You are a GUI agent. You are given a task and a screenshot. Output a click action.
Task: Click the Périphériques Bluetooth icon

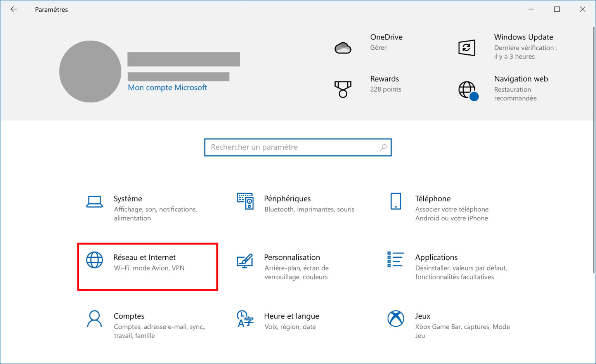pyautogui.click(x=245, y=201)
